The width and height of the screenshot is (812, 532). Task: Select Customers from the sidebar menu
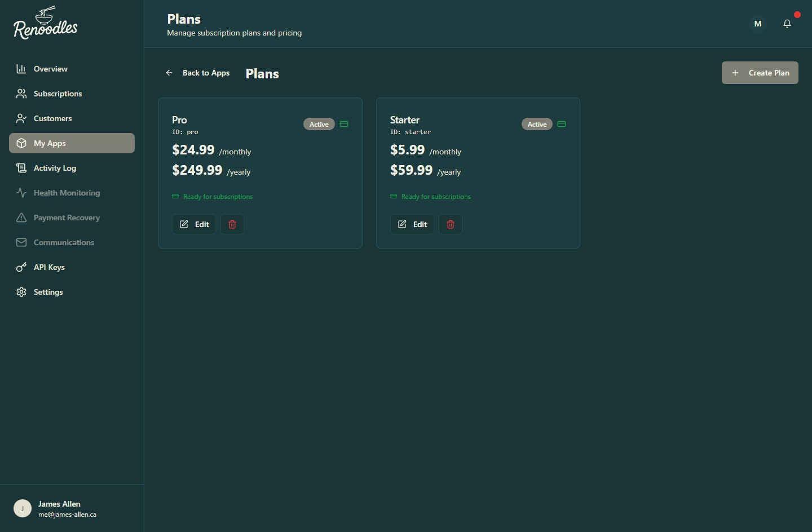point(52,118)
